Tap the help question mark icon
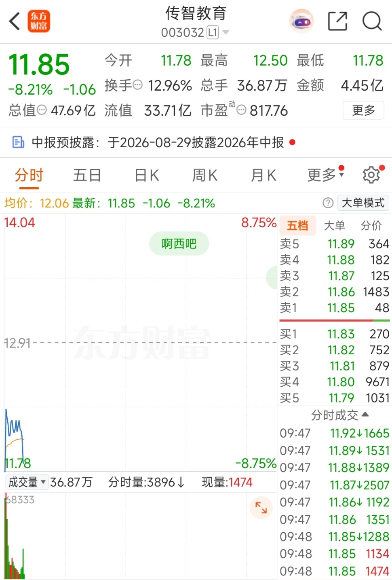 click(x=328, y=203)
